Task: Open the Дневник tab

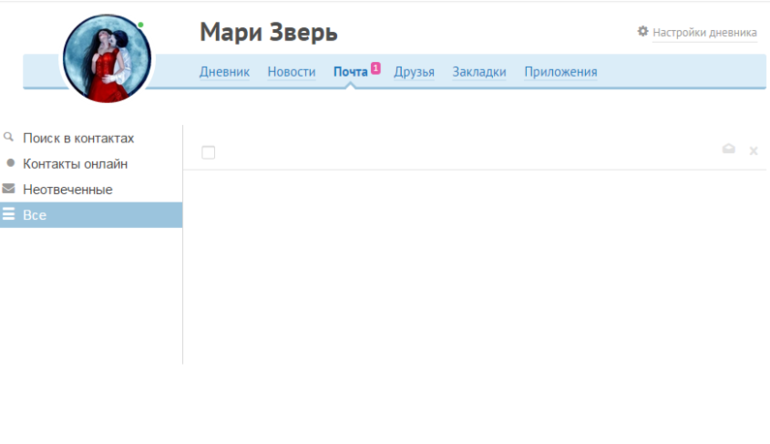Action: tap(224, 72)
